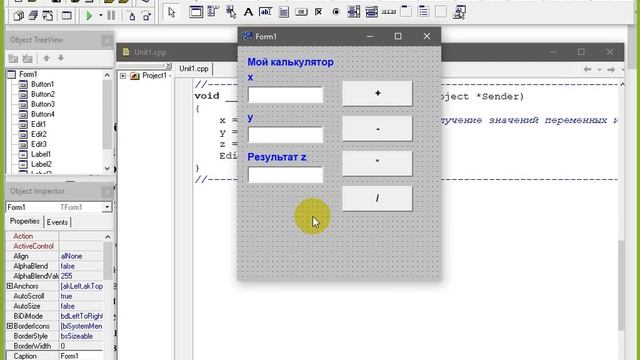Select the Frames component in palette
This screenshot has width=640, height=360.
196,12
